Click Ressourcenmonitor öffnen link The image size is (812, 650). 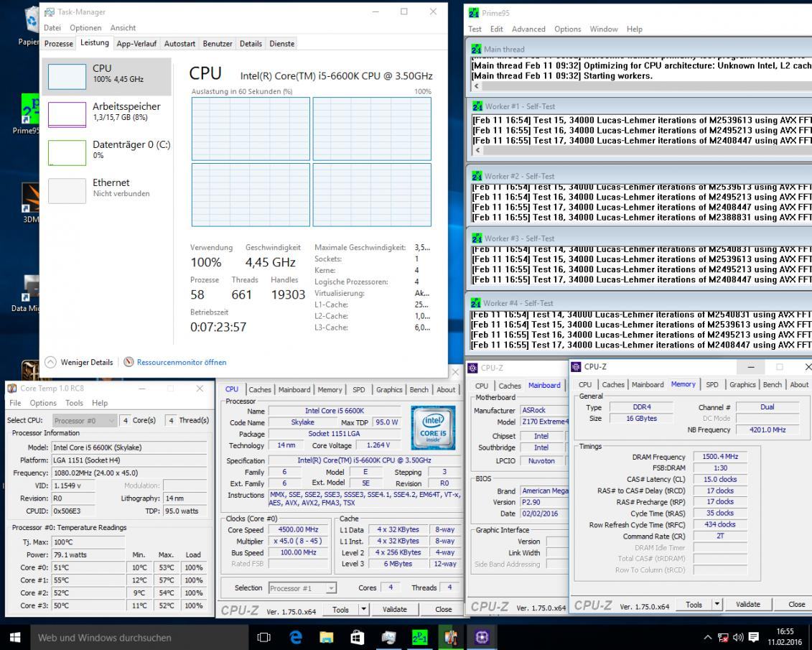click(181, 362)
